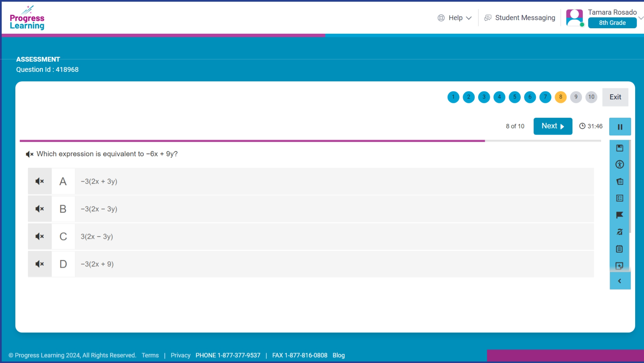The width and height of the screenshot is (644, 363).
Task: Click the current question 8 bubble
Action: pyautogui.click(x=561, y=97)
